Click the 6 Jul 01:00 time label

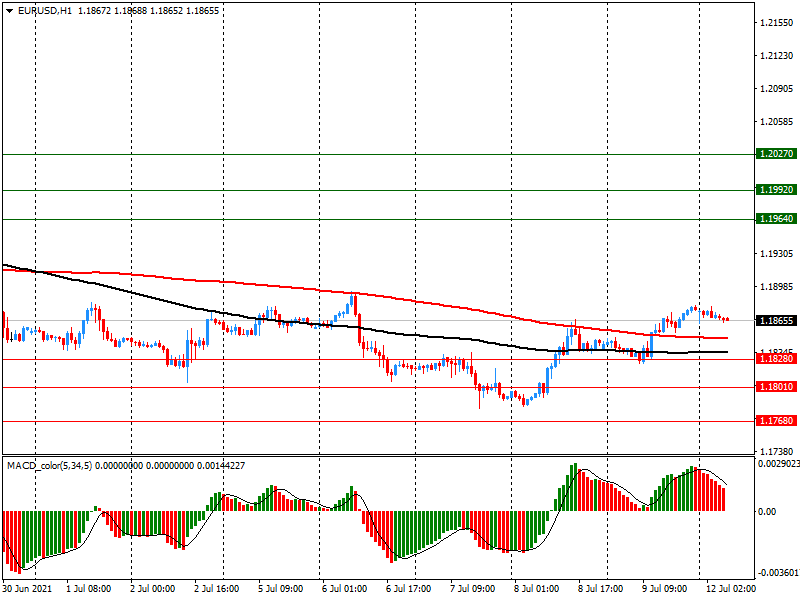(x=344, y=589)
